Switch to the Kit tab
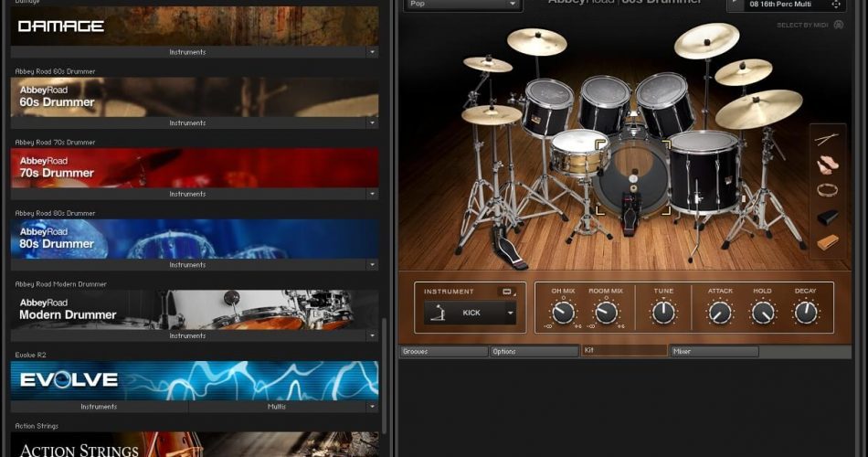Viewport: 868px width, 457px height. point(624,351)
